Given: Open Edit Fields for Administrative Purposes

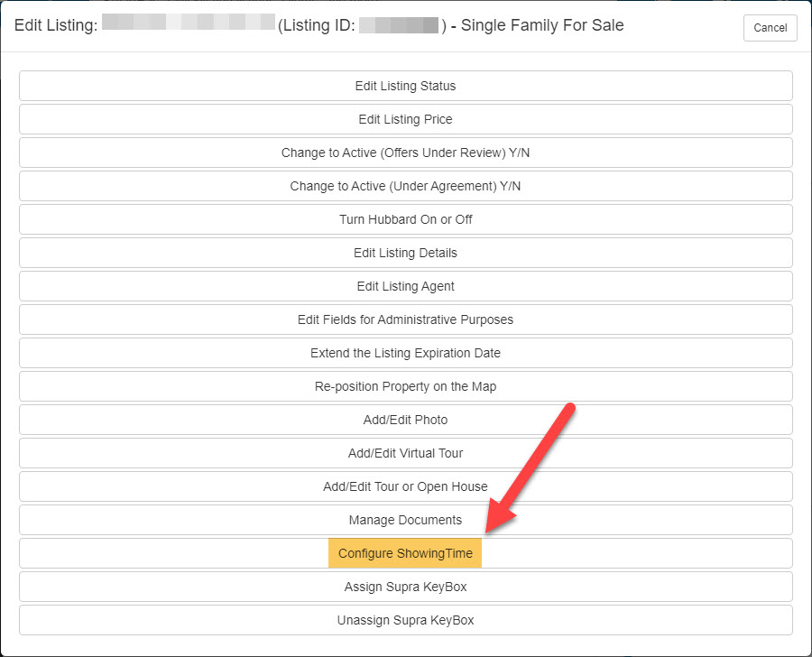Looking at the screenshot, I should 405,320.
